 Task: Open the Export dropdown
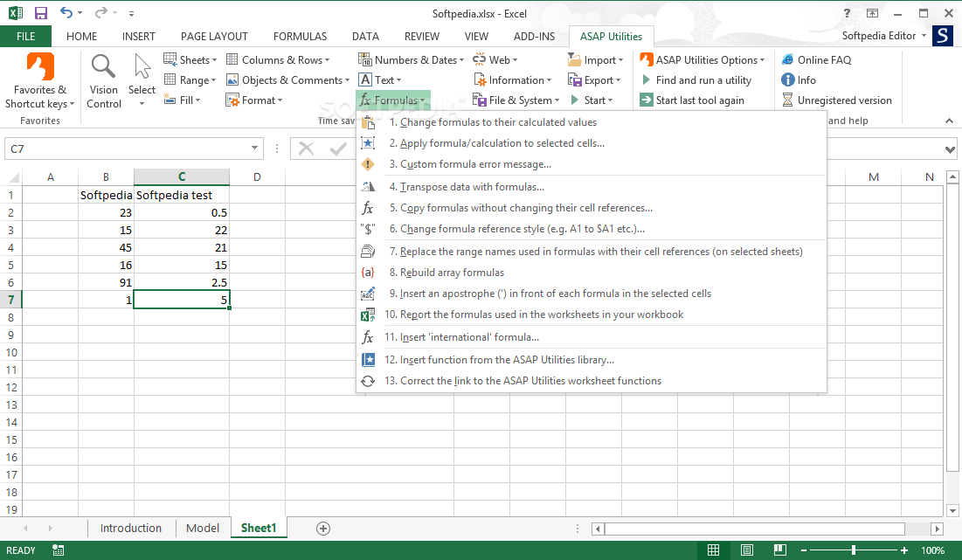pyautogui.click(x=594, y=80)
